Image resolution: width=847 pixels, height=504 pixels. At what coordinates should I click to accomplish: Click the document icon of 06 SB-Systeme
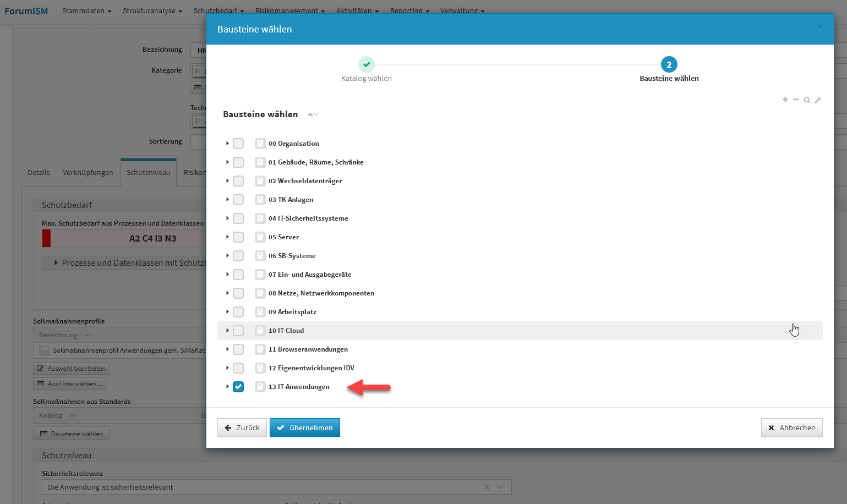(x=260, y=256)
